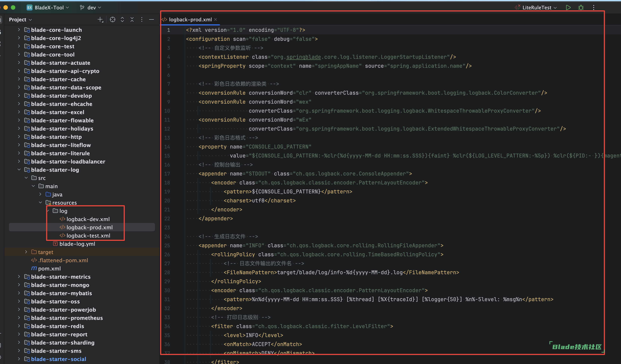The image size is (621, 364).
Task: Select blade-starter-api-crypto module
Action: [x=65, y=71]
